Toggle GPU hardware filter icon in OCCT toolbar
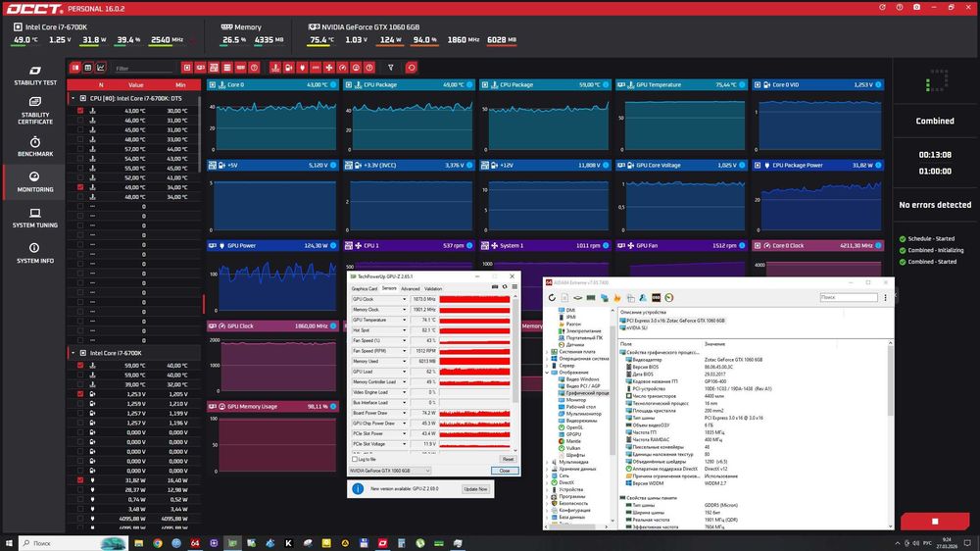This screenshot has width=980, height=551. tap(200, 68)
